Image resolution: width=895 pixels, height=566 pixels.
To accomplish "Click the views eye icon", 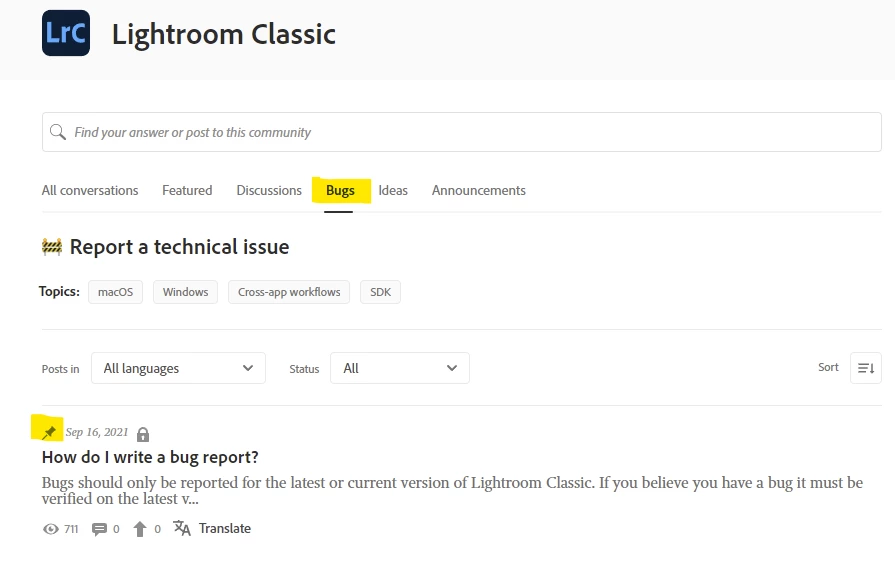I will click(x=50, y=529).
